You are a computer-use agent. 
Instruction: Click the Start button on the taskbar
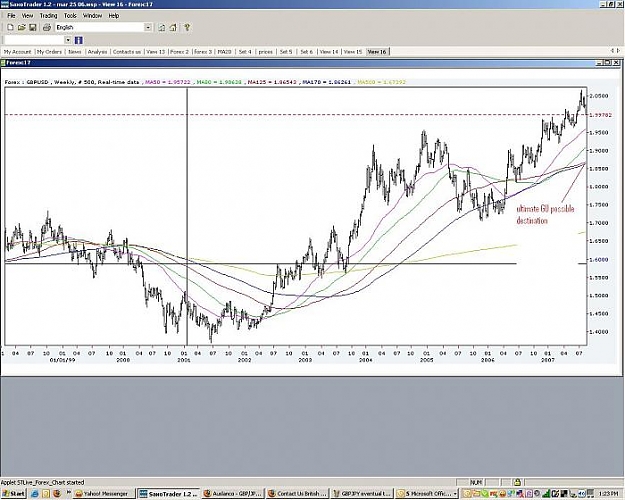point(14,494)
